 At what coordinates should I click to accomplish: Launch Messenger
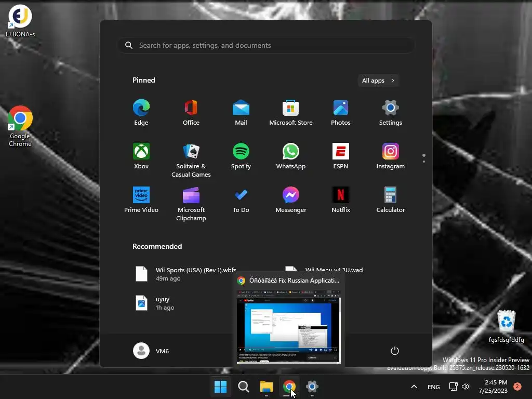pyautogui.click(x=291, y=200)
